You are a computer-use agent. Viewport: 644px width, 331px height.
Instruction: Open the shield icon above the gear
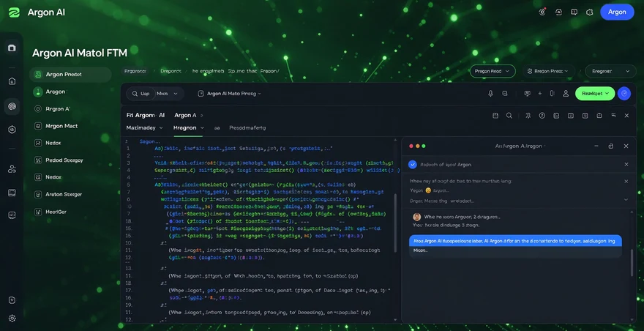tap(12, 300)
